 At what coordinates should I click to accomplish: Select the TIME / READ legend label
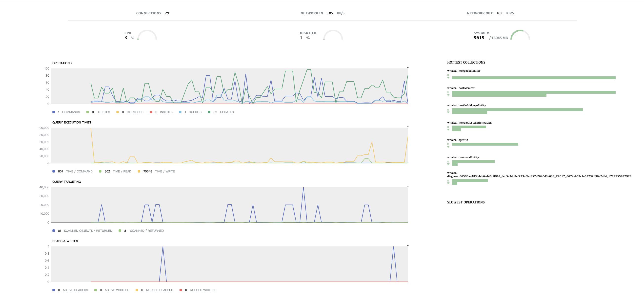click(122, 171)
